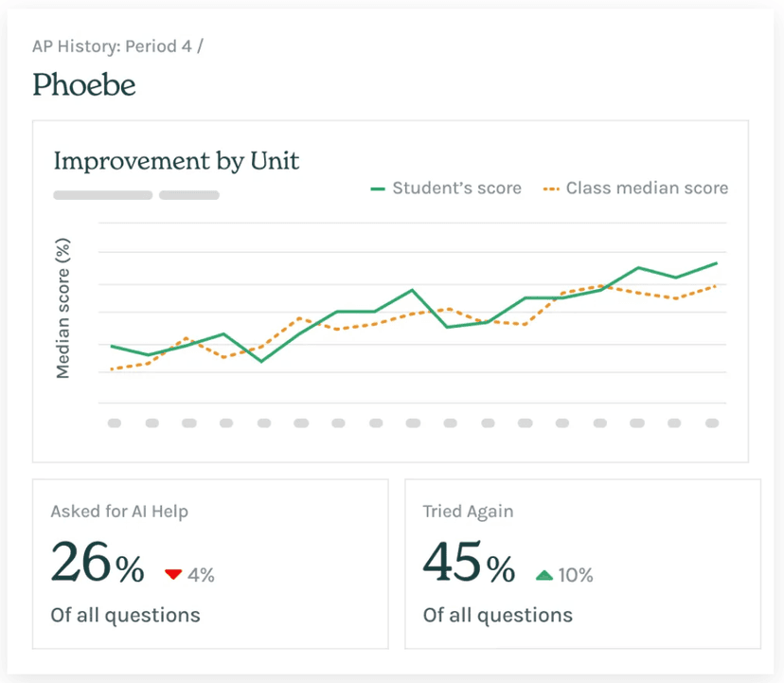Click the green line swatch in the legend
The height and width of the screenshot is (683, 784).
click(x=377, y=189)
